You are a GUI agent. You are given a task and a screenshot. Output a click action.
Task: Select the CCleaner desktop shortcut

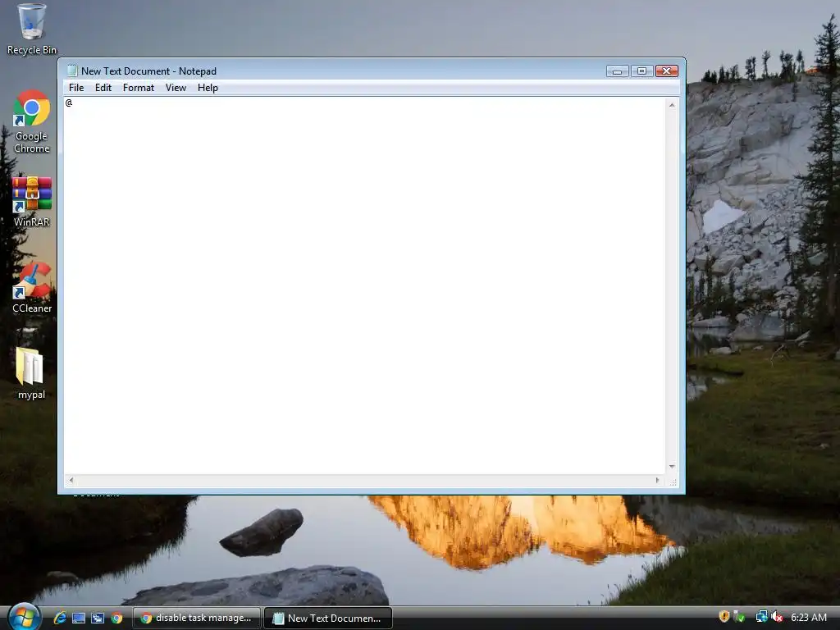[x=32, y=287]
